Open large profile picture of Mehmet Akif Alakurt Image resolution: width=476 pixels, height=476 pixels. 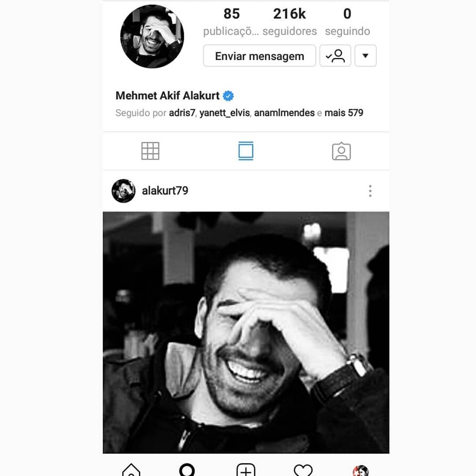coord(152,37)
